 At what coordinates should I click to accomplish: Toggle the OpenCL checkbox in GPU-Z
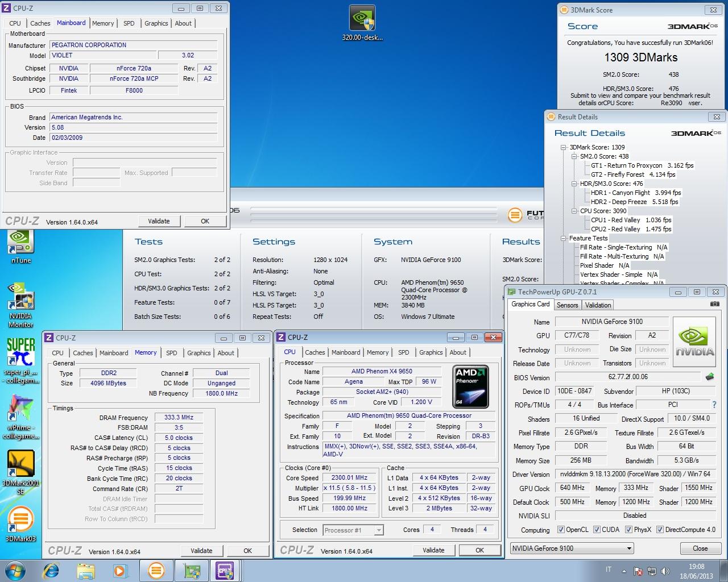pyautogui.click(x=561, y=530)
